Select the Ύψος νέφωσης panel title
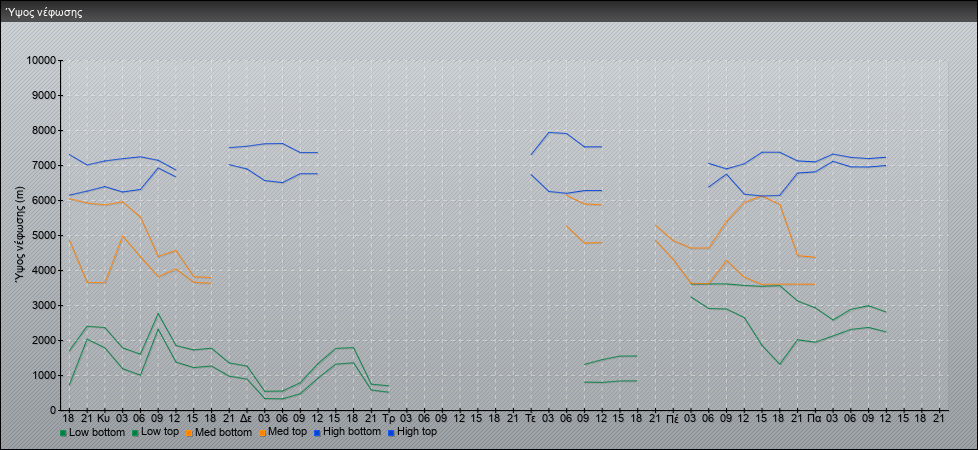 pos(44,12)
